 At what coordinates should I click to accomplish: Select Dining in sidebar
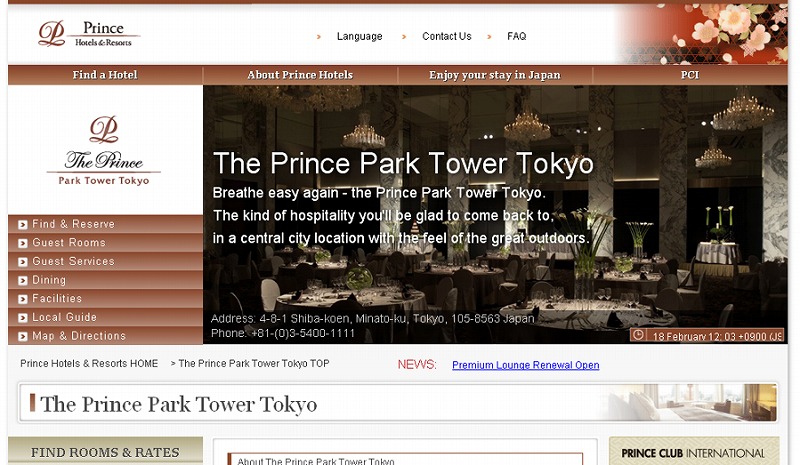(x=106, y=280)
